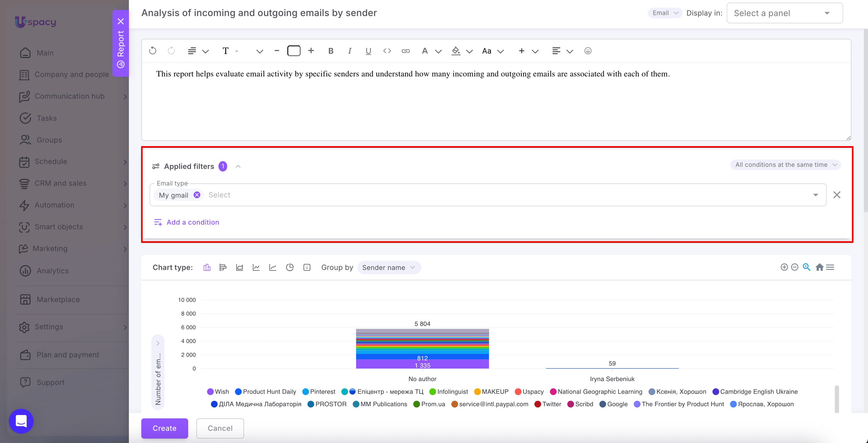Screen dimensions: 868x443
Task: Open Groups in sidebar
Action: point(49,140)
